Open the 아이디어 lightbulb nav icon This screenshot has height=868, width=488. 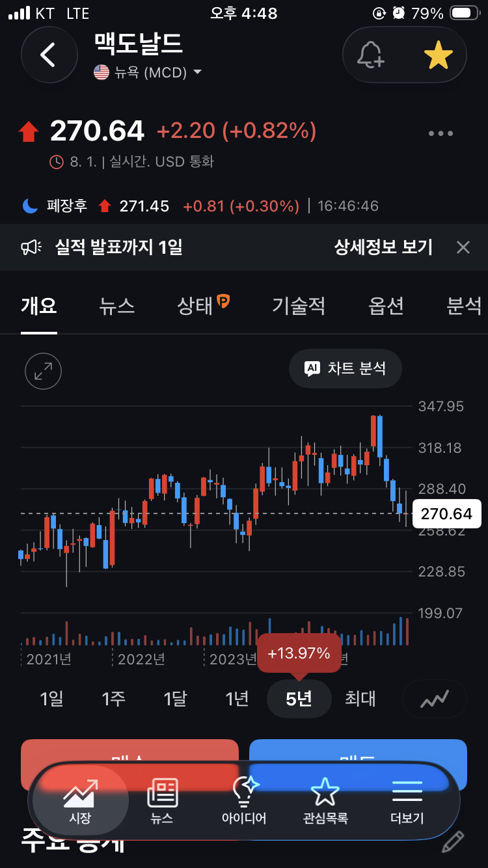244,802
